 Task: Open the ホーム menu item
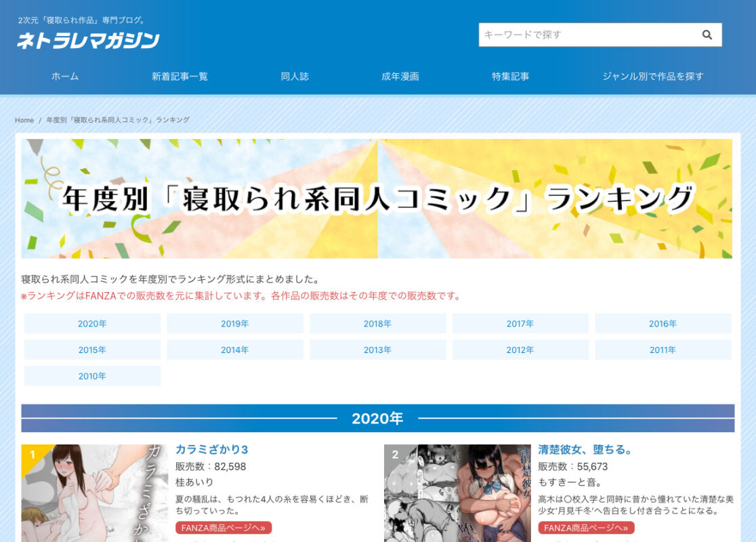click(x=65, y=77)
